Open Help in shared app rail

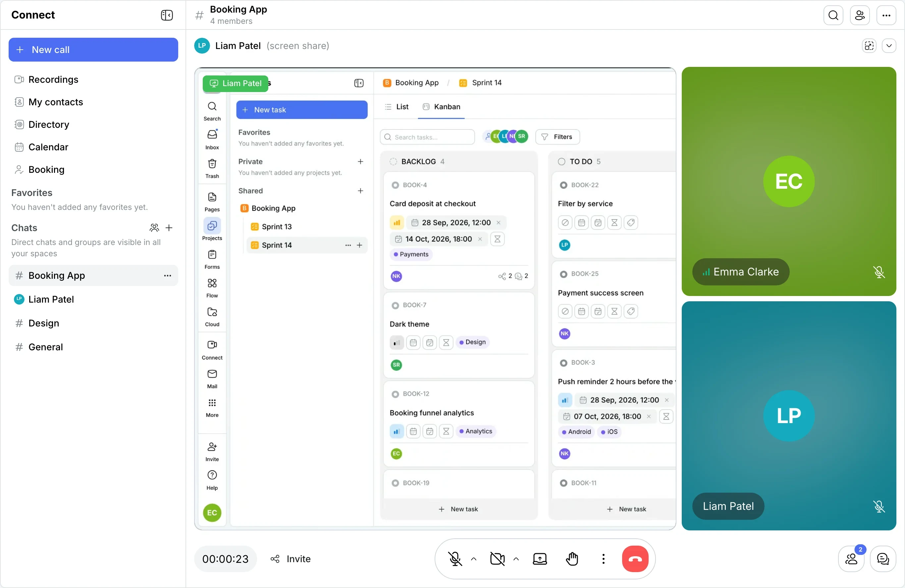(x=212, y=480)
